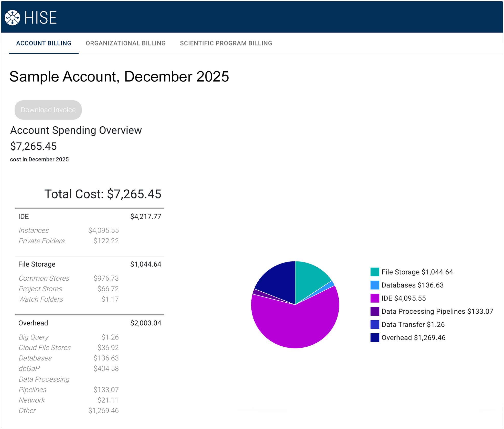Click the Data Processing Pipelines purple swatch
The height and width of the screenshot is (429, 504).
coord(374,311)
